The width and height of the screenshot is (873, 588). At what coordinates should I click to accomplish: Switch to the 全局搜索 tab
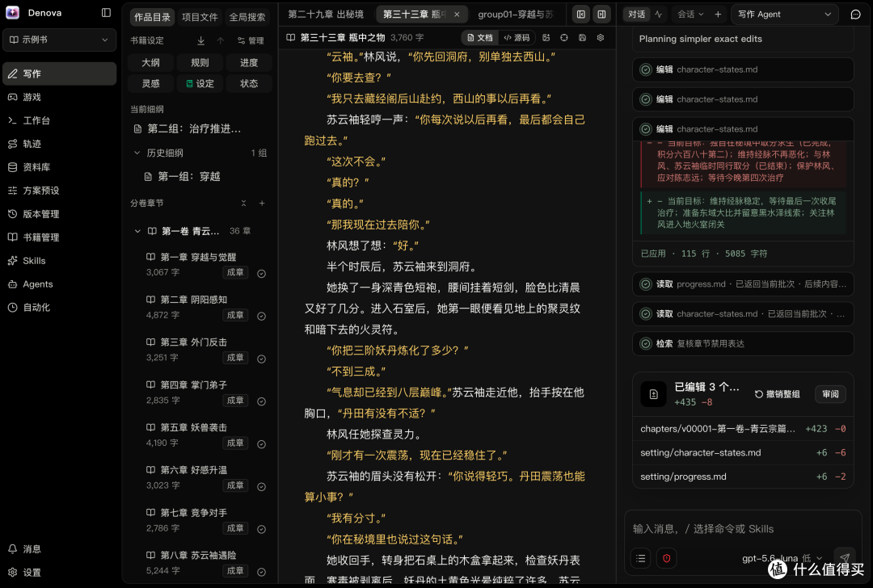[x=247, y=17]
